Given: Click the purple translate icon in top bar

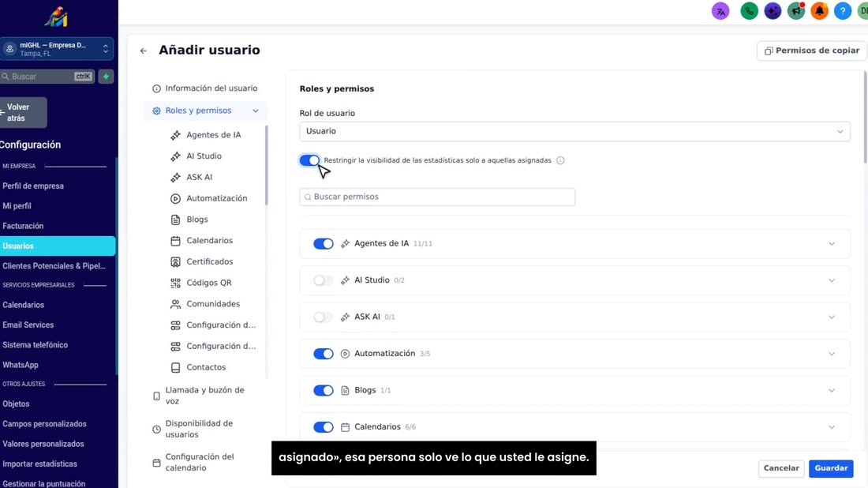Looking at the screenshot, I should (x=720, y=11).
